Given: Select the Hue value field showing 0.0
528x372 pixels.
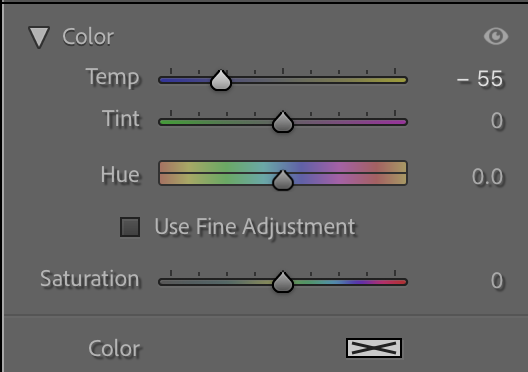Looking at the screenshot, I should [x=487, y=177].
